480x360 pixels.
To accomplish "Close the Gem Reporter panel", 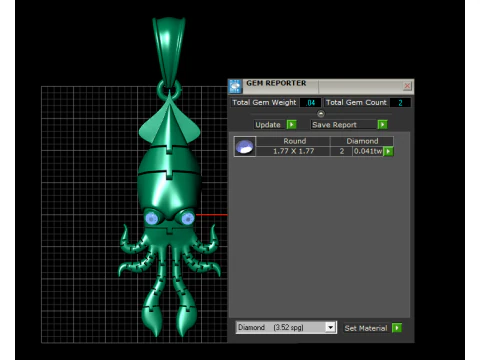I will click(407, 86).
